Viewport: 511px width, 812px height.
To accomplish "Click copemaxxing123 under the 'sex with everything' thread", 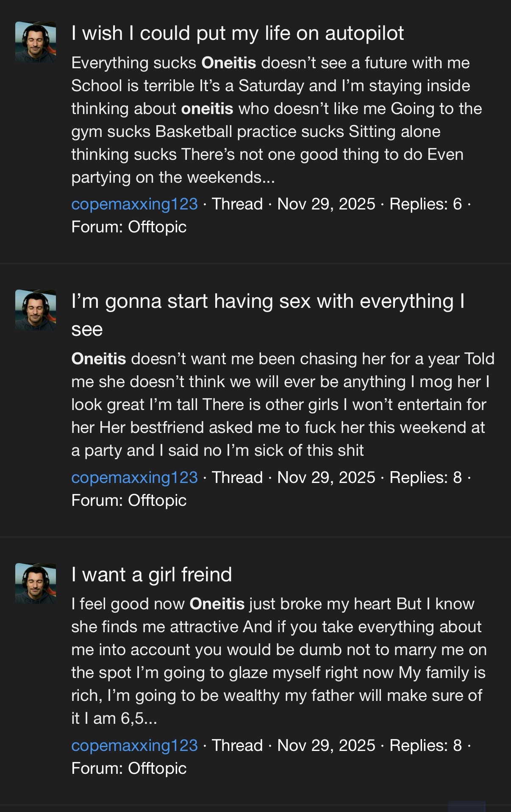I will tap(134, 477).
